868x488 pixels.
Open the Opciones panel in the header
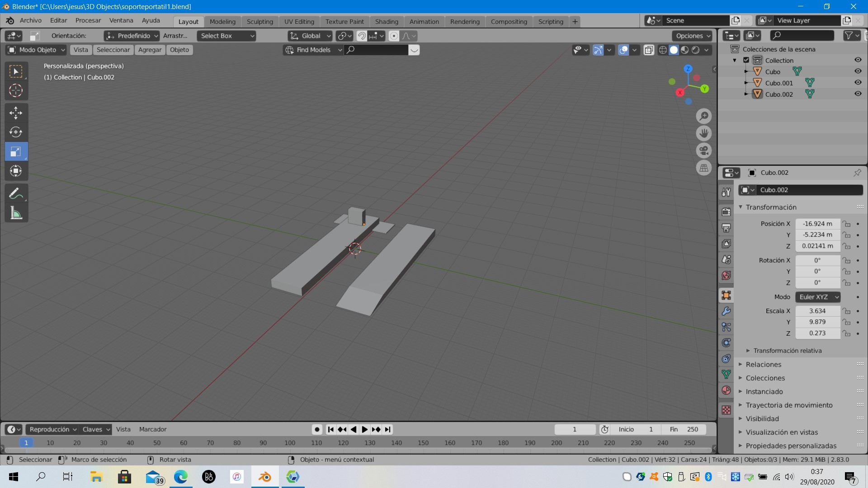(692, 36)
